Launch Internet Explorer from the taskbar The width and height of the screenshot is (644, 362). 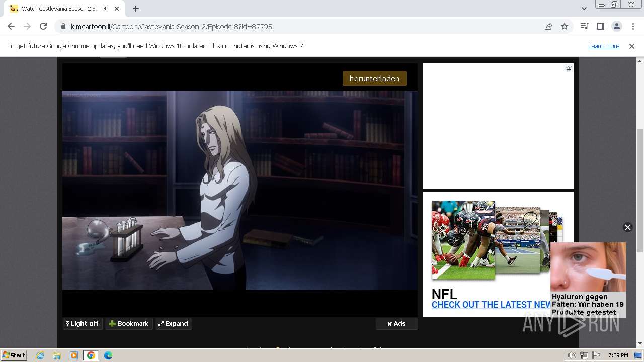tap(40, 355)
